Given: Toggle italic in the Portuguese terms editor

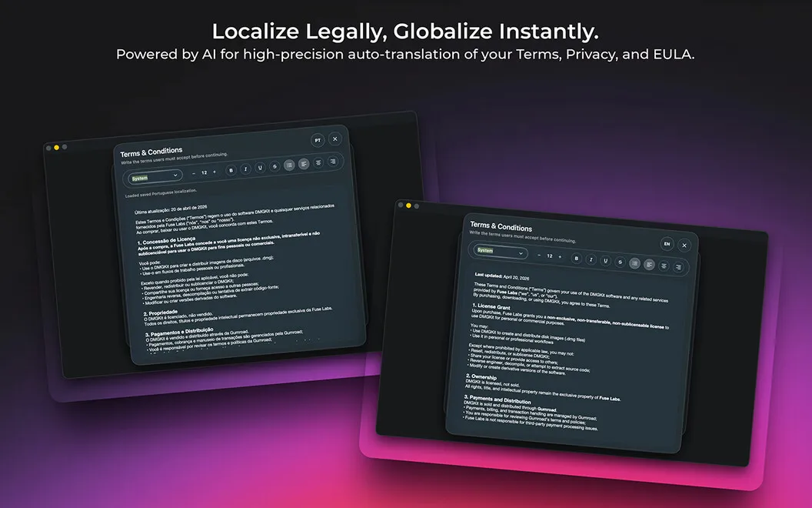Looking at the screenshot, I should (x=245, y=169).
